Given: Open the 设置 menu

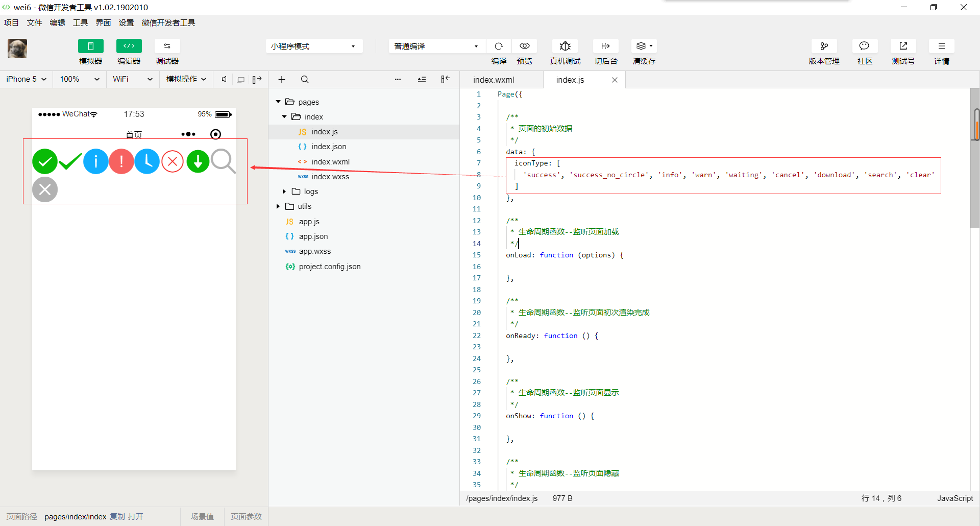Looking at the screenshot, I should [126, 22].
